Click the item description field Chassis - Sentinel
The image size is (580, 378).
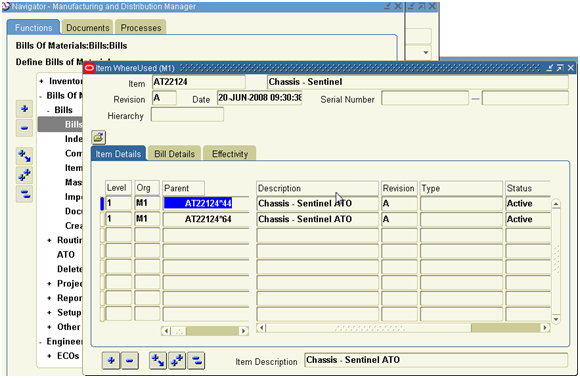point(418,82)
